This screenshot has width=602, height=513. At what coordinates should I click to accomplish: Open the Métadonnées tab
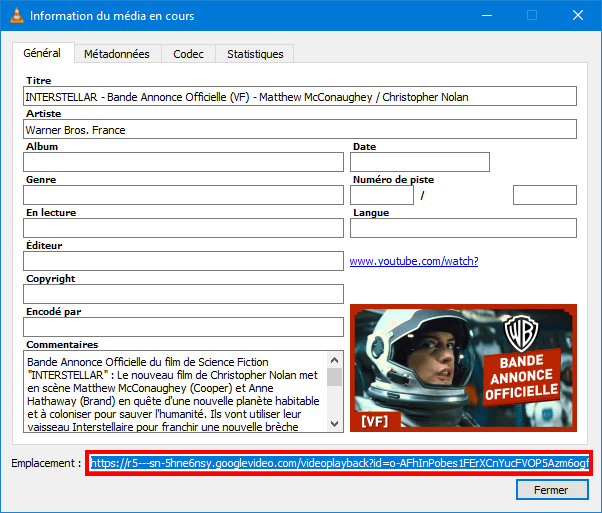point(117,54)
